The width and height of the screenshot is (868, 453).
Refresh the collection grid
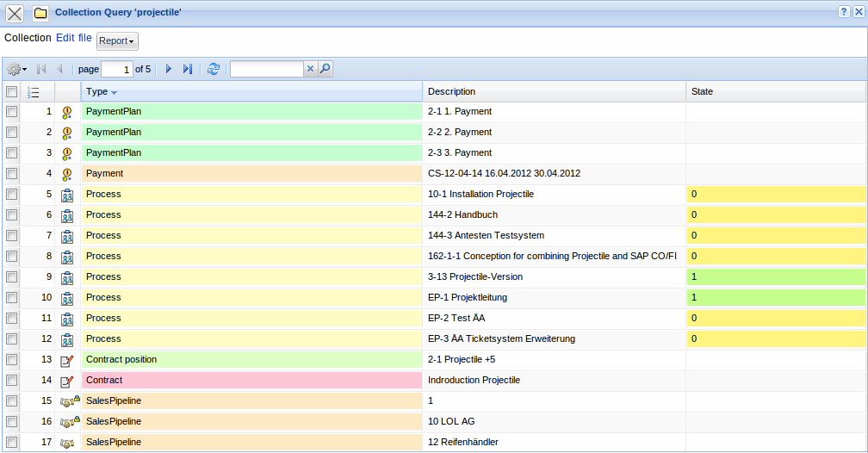[x=214, y=69]
